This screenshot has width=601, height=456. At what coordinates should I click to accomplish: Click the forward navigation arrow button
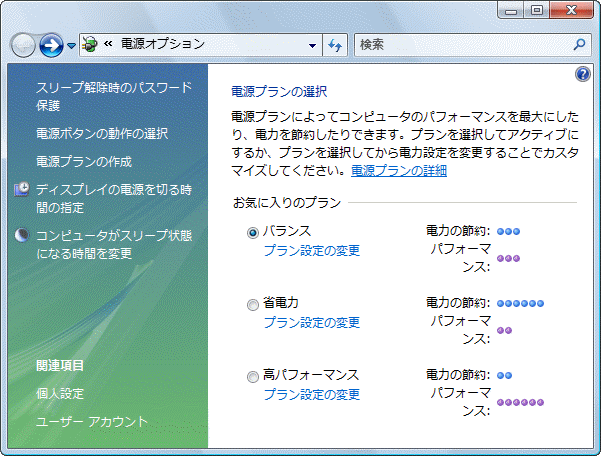click(51, 45)
